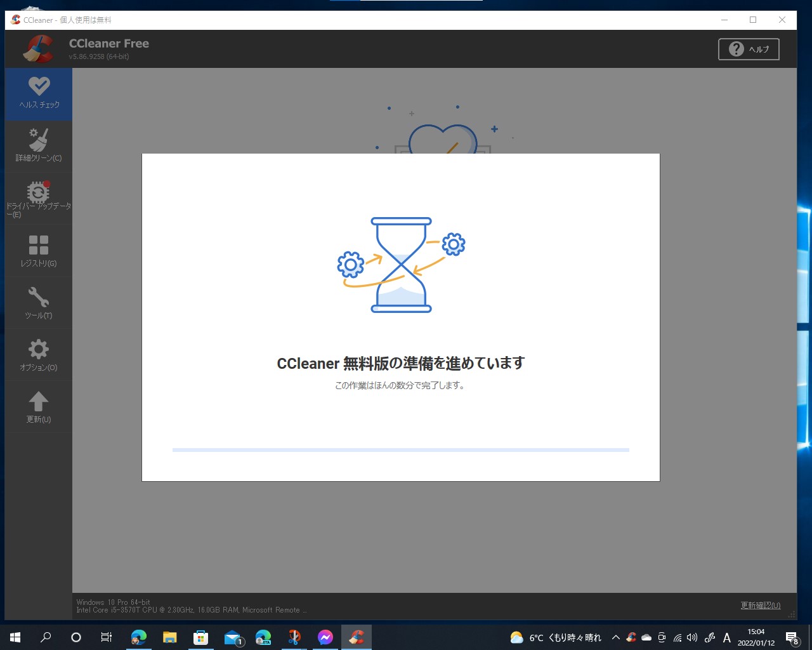
Task: Open the notification center from the taskbar
Action: tap(792, 637)
